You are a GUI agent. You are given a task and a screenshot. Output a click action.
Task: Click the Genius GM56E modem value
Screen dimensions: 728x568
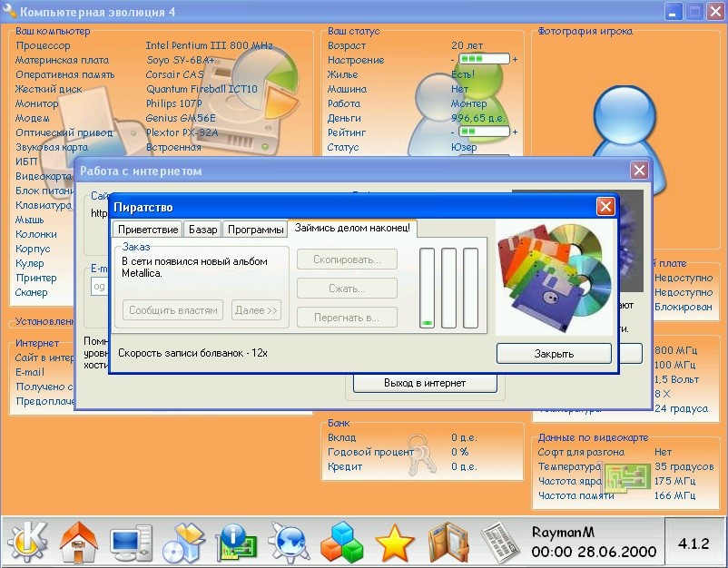[181, 118]
